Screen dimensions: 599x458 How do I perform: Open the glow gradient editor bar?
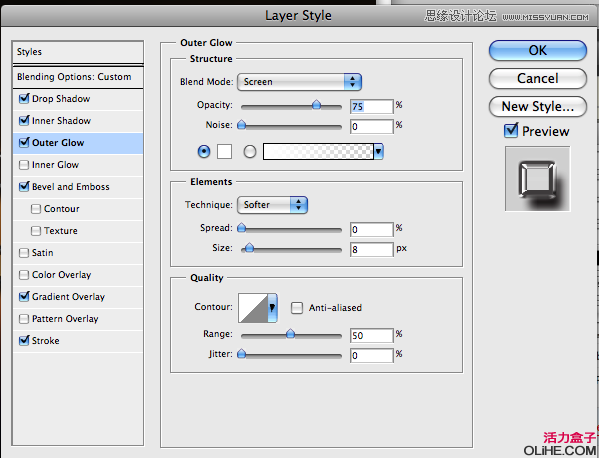(x=318, y=152)
